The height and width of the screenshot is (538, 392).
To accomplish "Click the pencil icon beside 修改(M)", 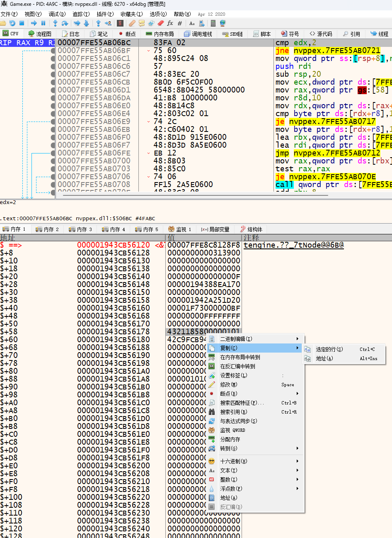I will pyautogui.click(x=212, y=385).
